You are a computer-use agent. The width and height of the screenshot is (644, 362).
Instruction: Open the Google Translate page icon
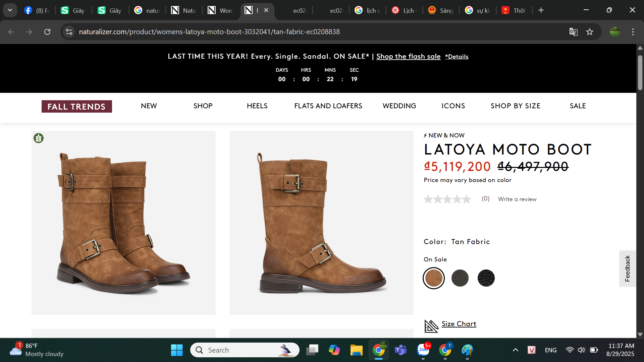point(573,32)
